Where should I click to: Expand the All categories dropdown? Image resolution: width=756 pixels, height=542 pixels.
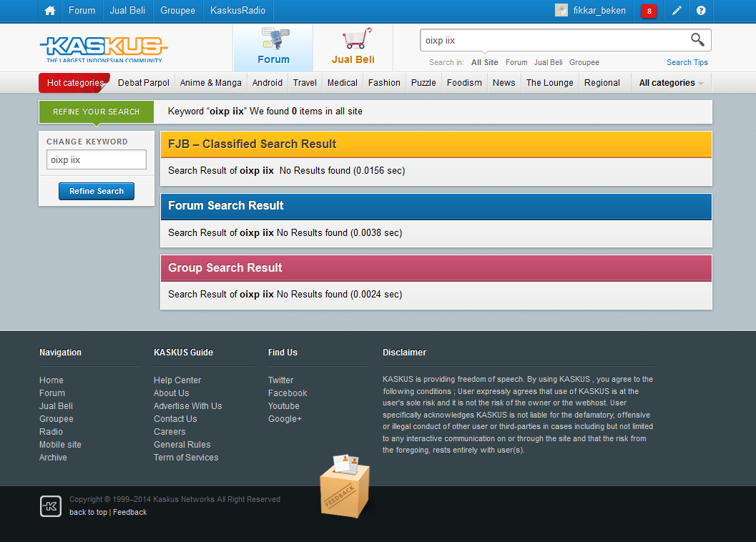[x=671, y=83]
